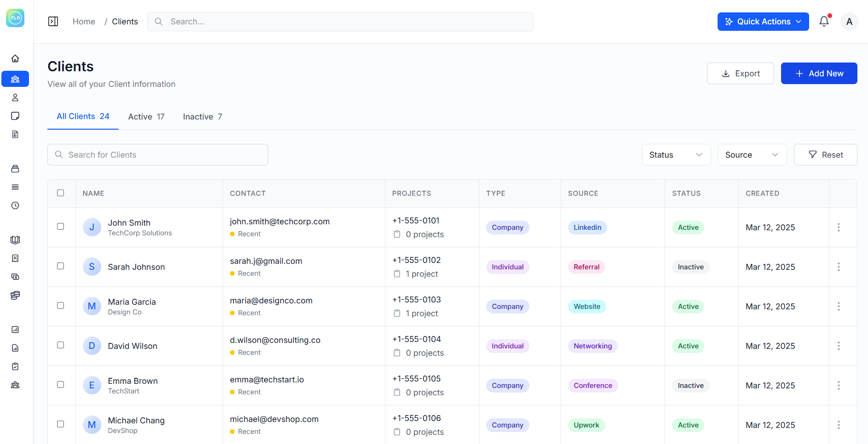Select the Sarah Johnson row checkbox
868x444 pixels.
coord(61,266)
